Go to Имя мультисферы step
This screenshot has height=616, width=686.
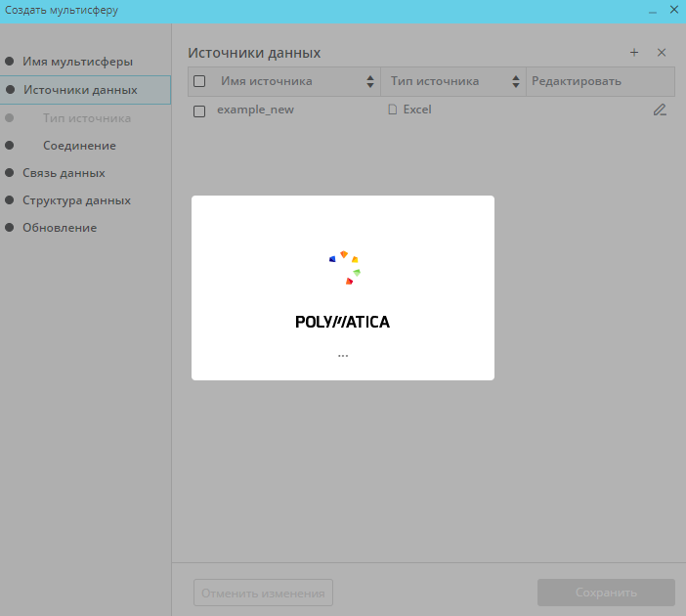coord(78,62)
